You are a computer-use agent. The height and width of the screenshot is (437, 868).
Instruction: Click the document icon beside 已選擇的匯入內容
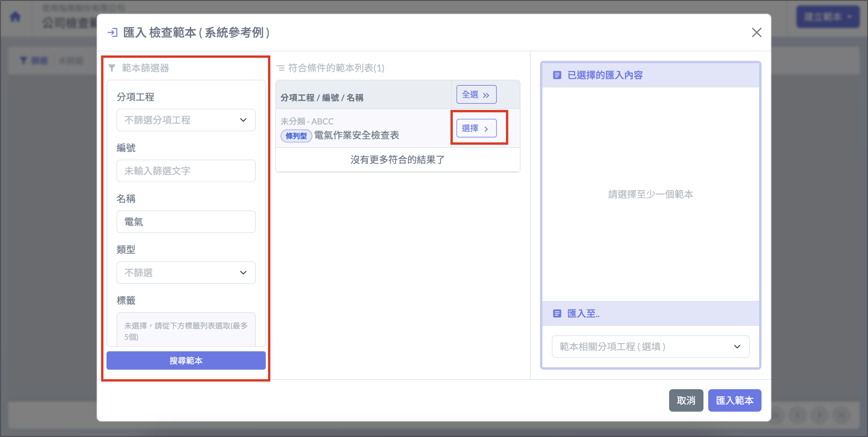[557, 75]
